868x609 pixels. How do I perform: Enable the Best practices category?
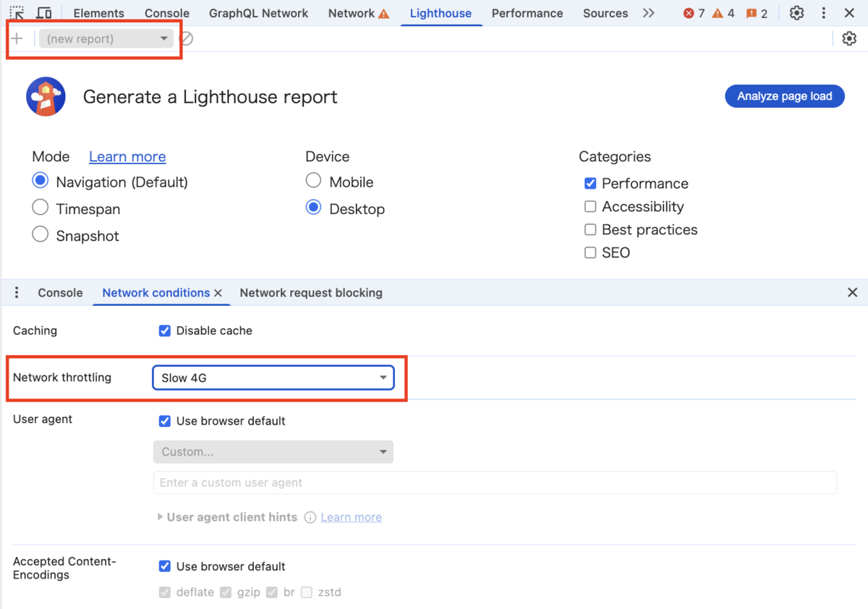click(590, 230)
